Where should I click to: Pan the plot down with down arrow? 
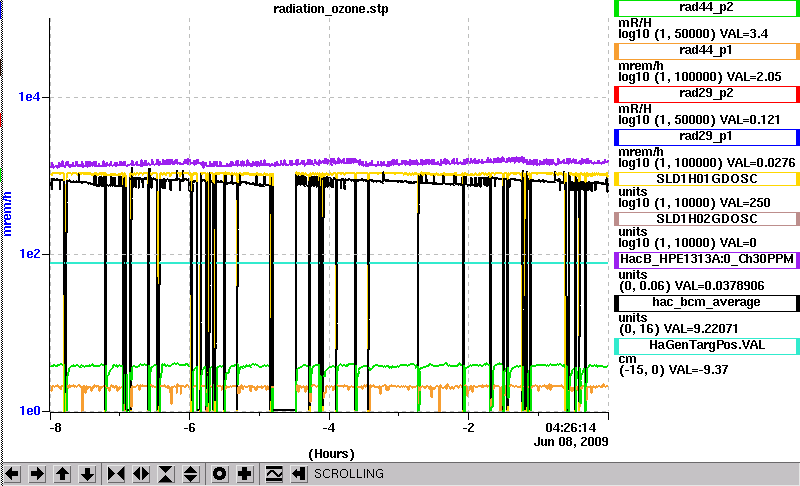point(87,474)
